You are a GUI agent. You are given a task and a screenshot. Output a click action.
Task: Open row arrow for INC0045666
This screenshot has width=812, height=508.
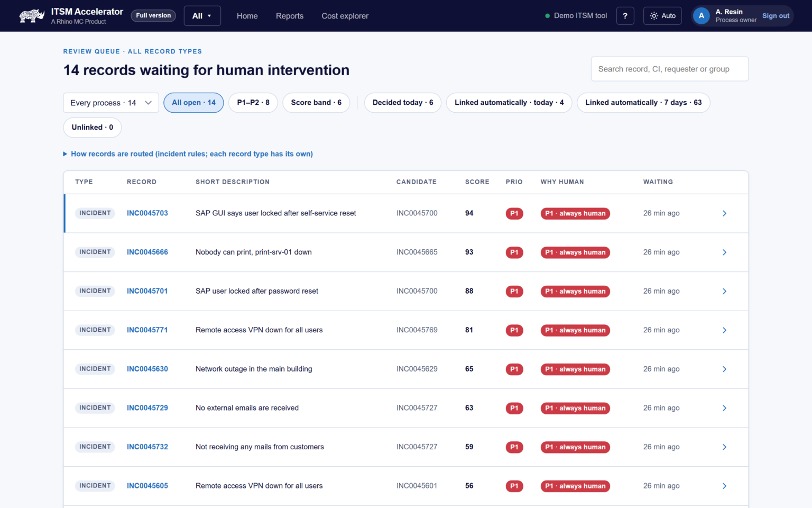(724, 252)
